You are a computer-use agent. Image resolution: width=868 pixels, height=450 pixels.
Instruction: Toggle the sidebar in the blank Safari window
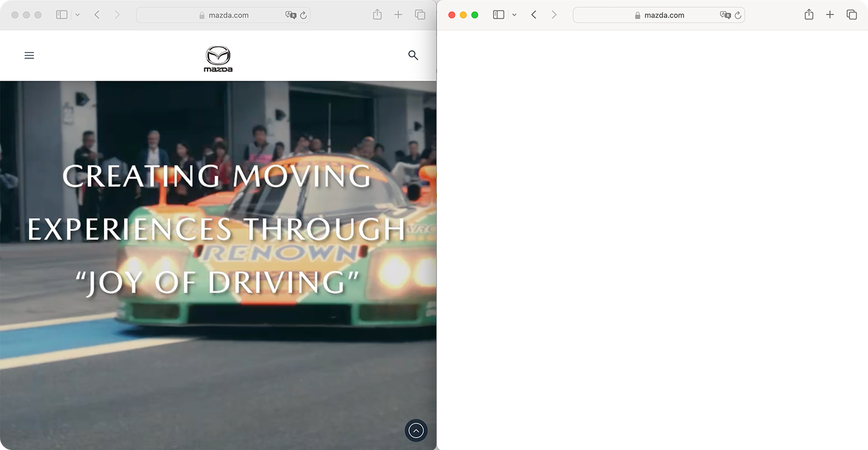click(x=498, y=15)
